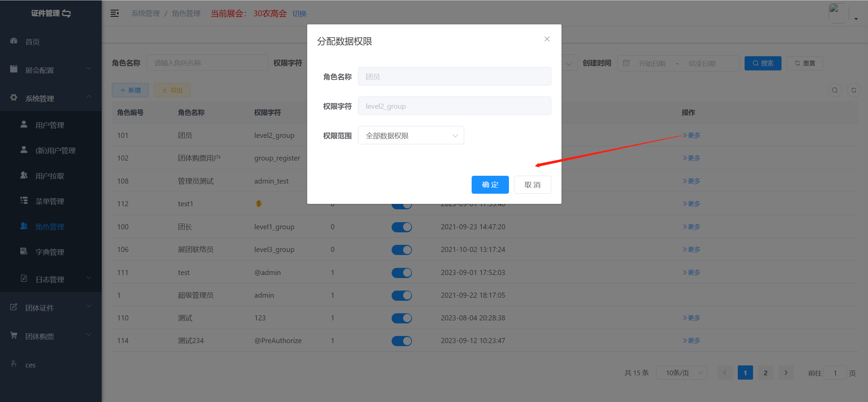Toggle status switch for role 团长

coord(402,227)
